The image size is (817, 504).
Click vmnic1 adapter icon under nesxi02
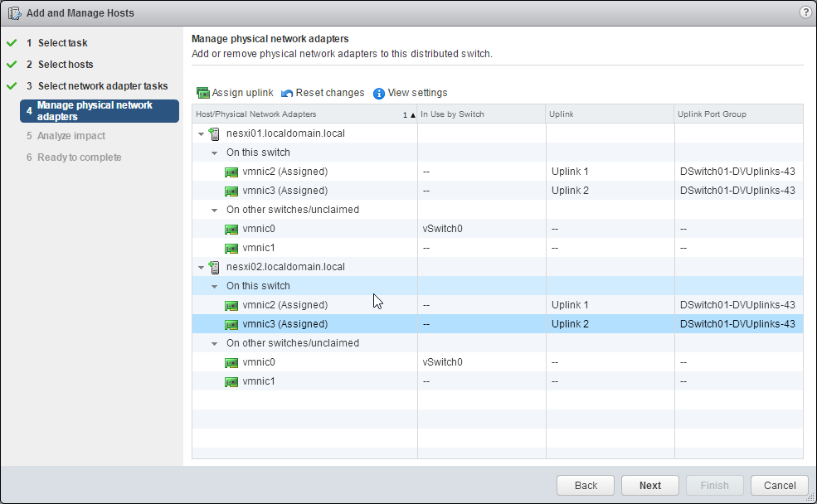click(x=232, y=381)
